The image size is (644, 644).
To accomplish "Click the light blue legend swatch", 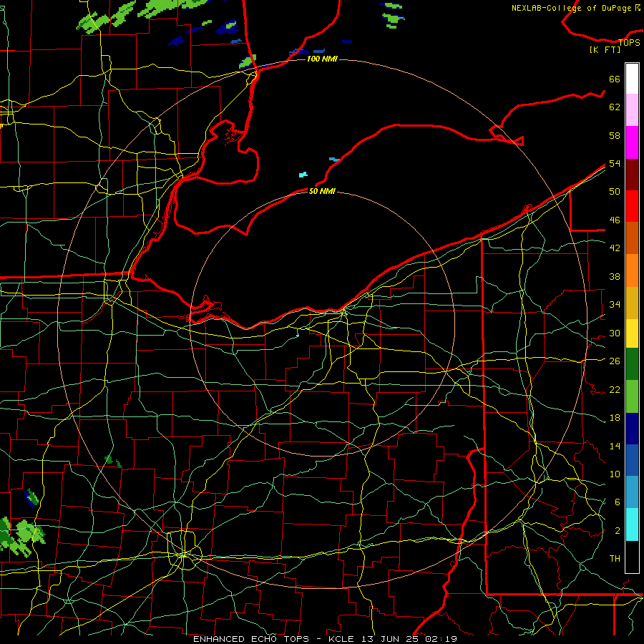I will (632, 492).
